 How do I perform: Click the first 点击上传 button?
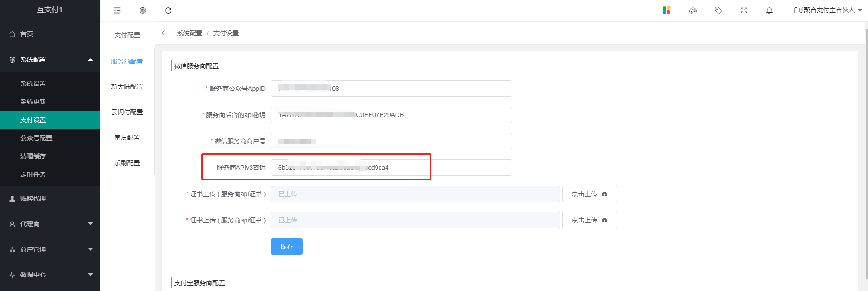(590, 194)
